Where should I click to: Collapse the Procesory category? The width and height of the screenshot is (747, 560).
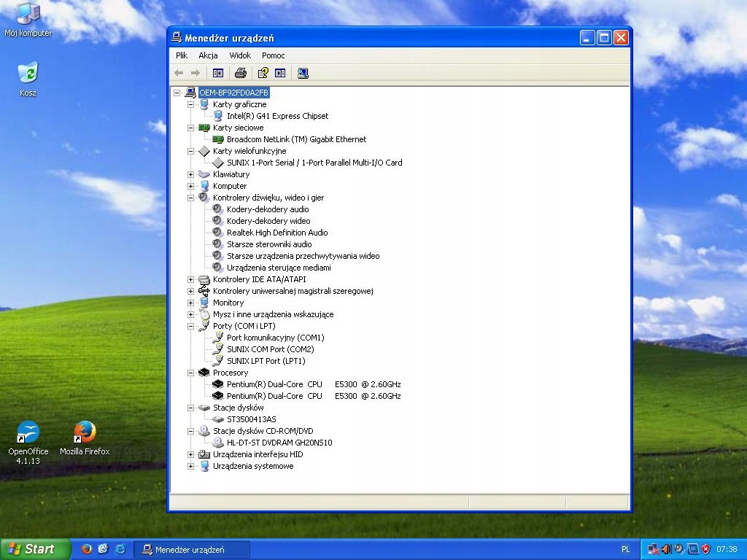tap(191, 373)
